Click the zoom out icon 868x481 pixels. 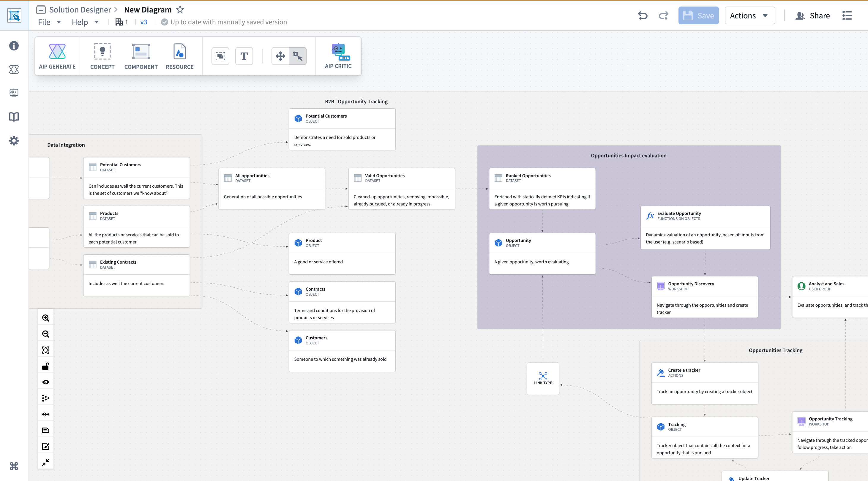pyautogui.click(x=46, y=334)
